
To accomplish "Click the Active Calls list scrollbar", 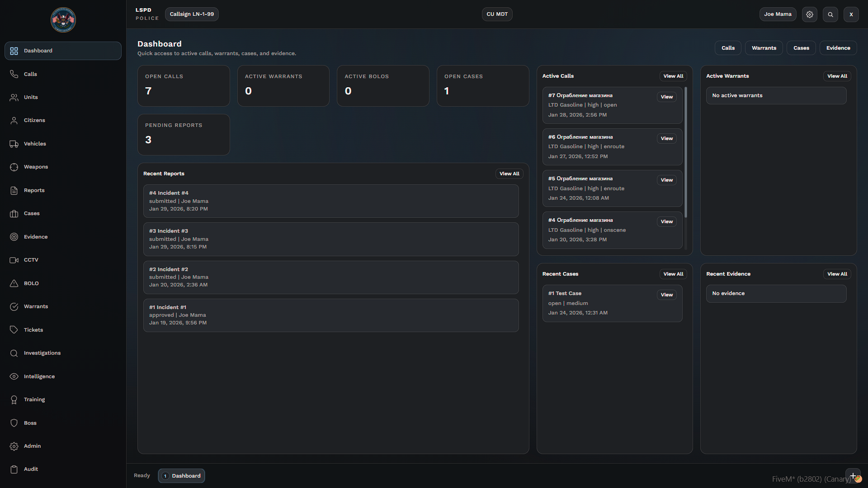I will coord(685,152).
